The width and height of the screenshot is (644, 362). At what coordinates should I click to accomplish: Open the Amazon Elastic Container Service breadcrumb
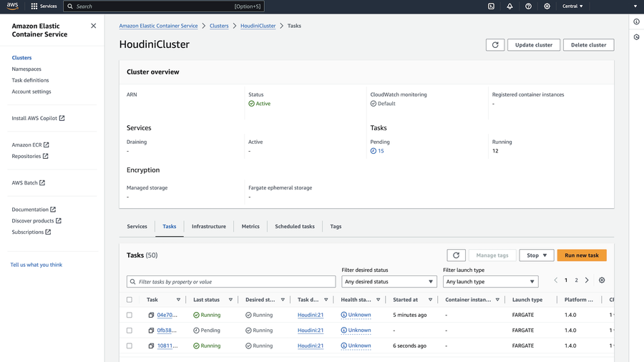(159, 26)
